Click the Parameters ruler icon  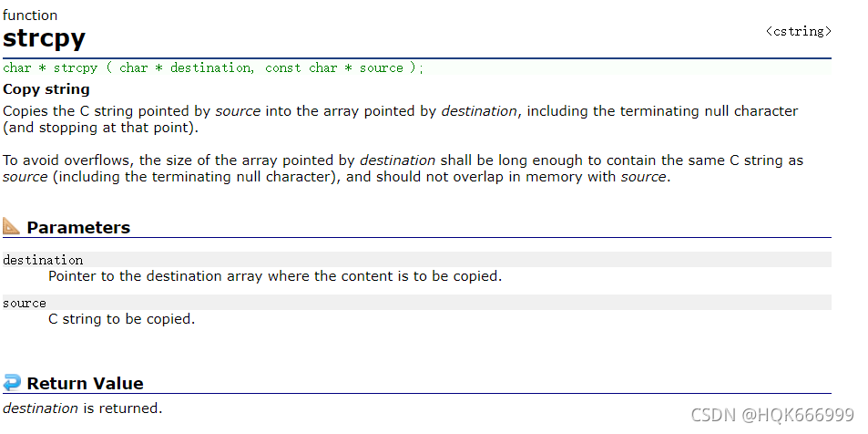click(x=11, y=226)
